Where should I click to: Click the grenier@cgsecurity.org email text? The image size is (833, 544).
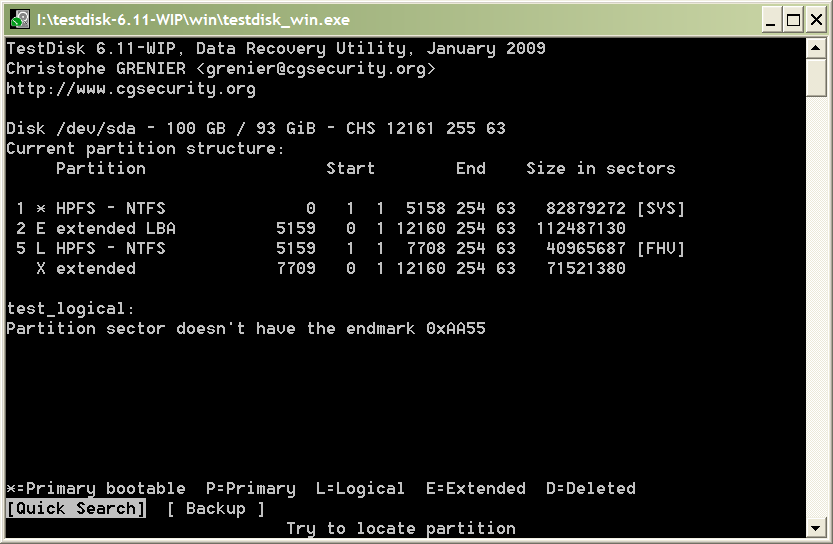click(316, 69)
